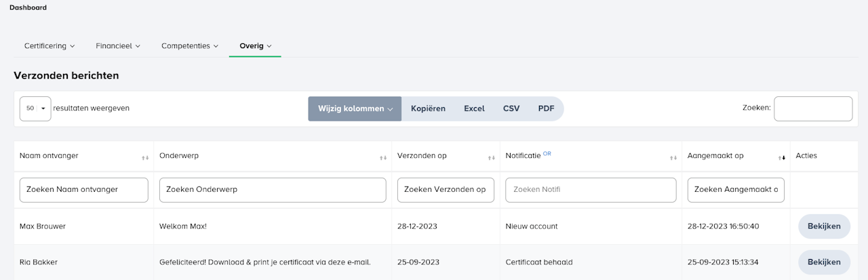Sort by Naam ontvanger column arrows
Screen dimensions: 868x280
coord(145,157)
